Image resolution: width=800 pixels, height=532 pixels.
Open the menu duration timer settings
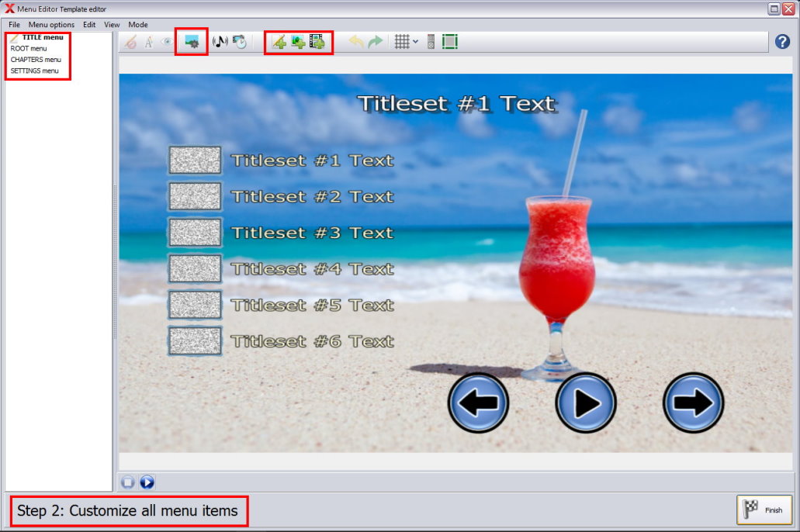point(239,42)
